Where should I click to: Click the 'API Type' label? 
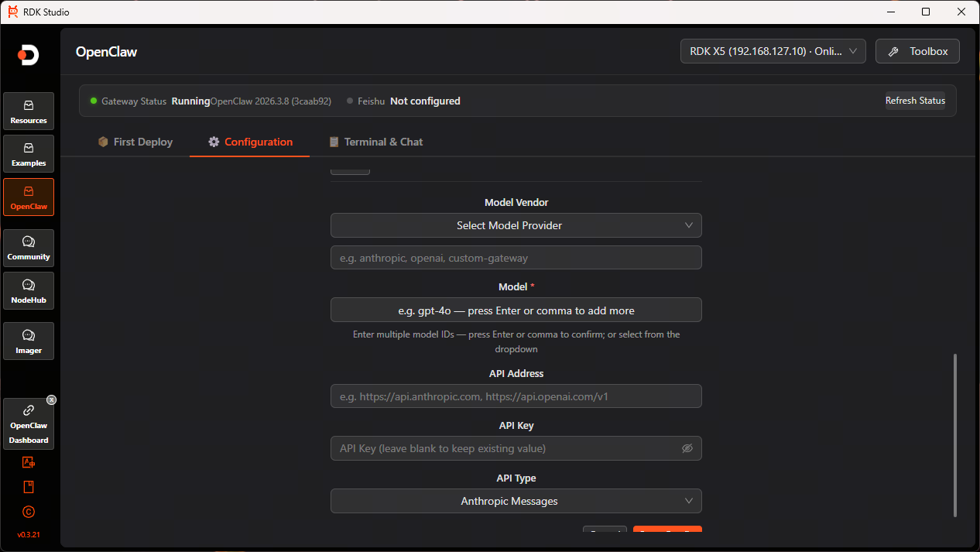pyautogui.click(x=516, y=478)
